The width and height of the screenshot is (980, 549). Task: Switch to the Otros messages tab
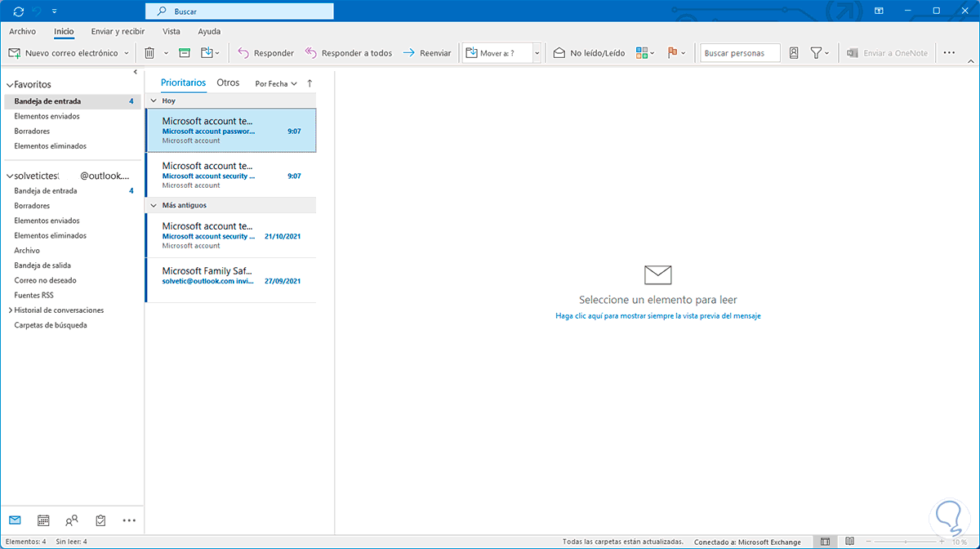[x=228, y=83]
